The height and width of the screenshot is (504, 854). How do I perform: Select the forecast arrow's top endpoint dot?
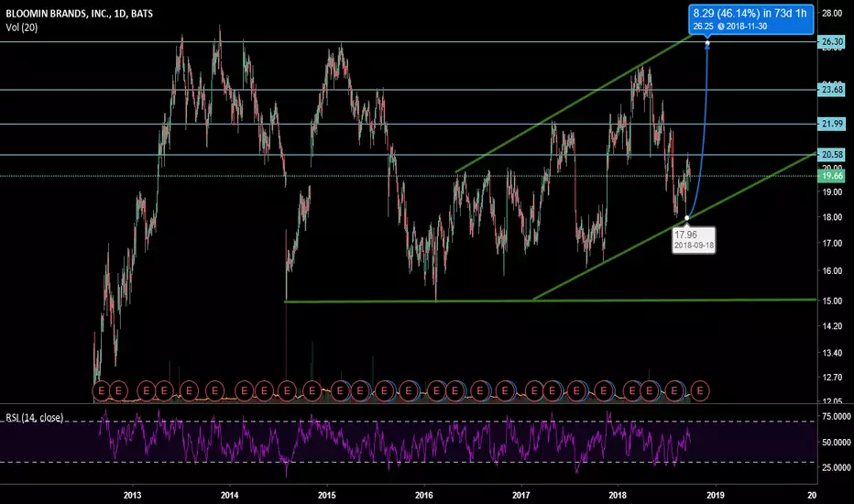click(x=707, y=42)
